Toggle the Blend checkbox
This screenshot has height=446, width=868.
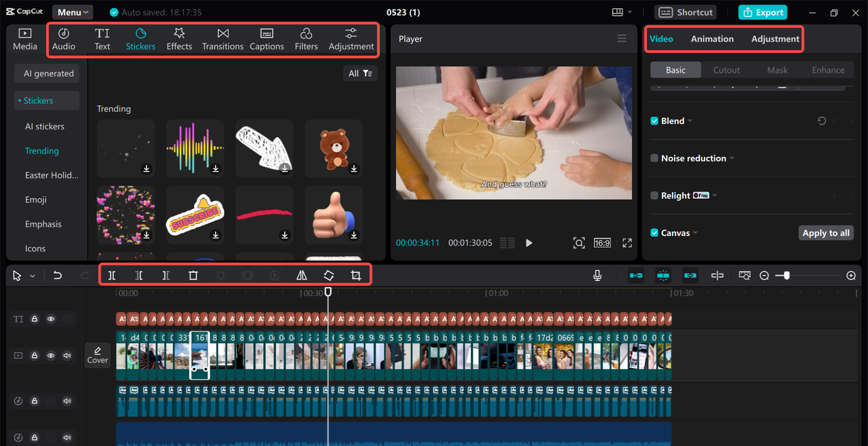(x=654, y=121)
